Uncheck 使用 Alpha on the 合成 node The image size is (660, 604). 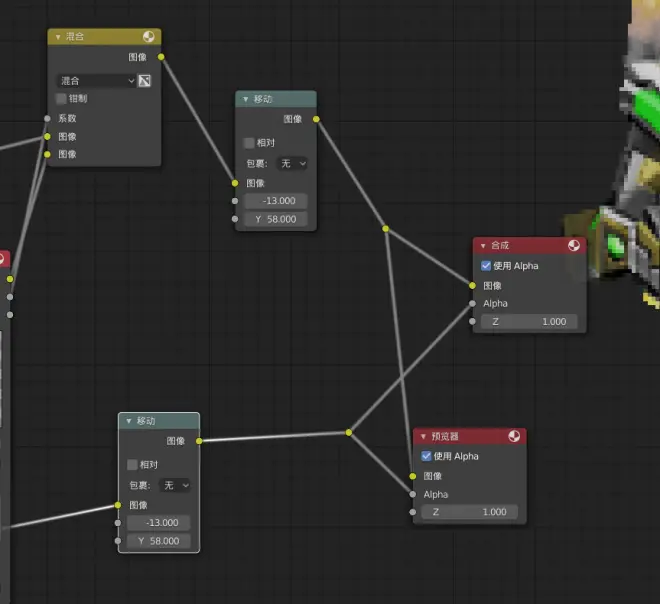coord(486,266)
